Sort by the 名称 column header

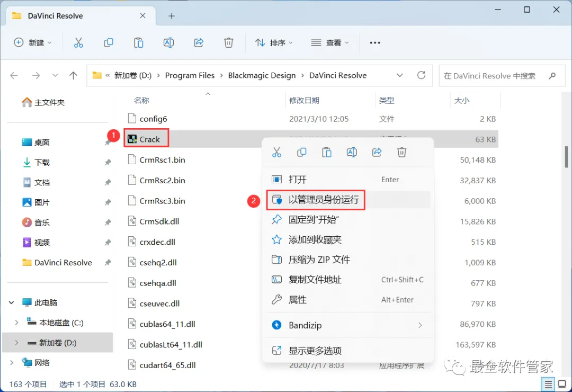tap(141, 100)
